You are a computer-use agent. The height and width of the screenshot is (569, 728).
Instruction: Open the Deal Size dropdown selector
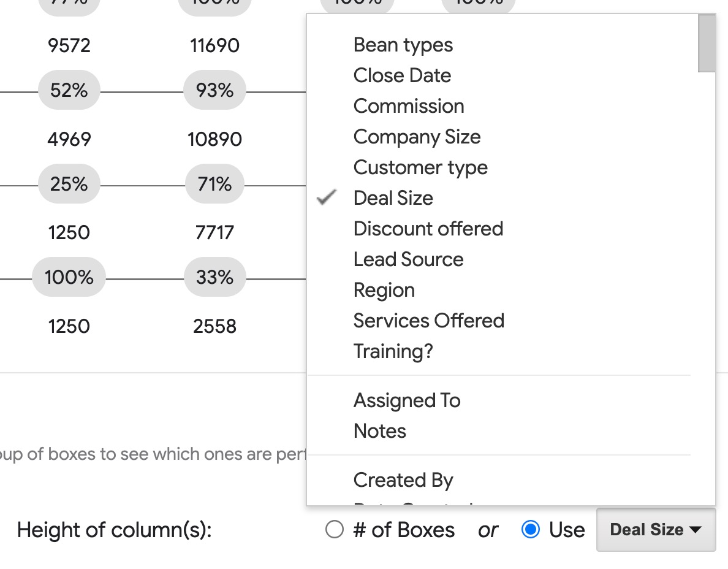click(x=655, y=530)
